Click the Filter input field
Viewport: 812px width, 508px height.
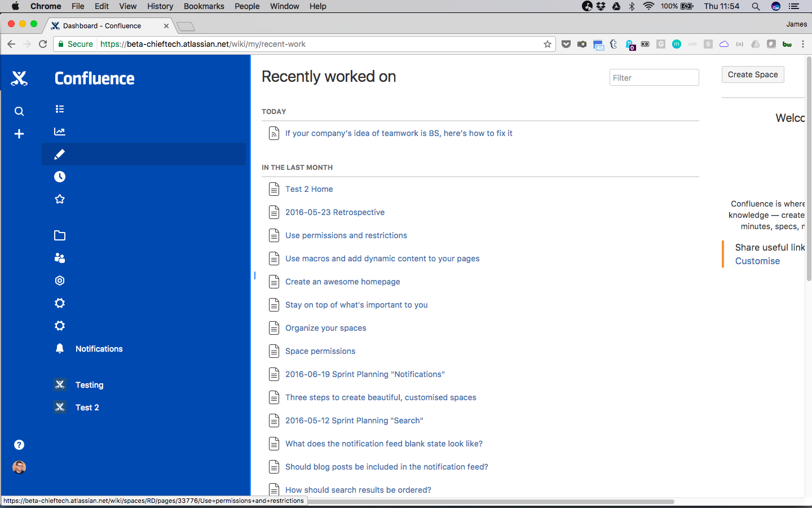click(x=654, y=78)
